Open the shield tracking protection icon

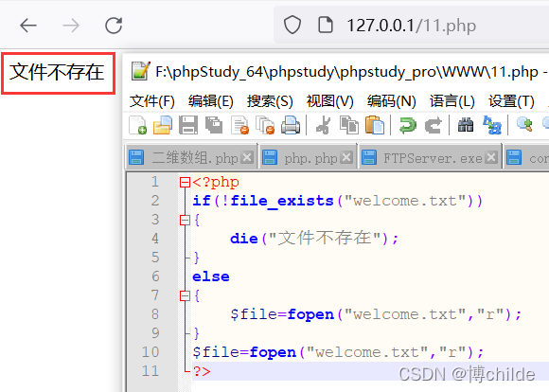coord(292,26)
